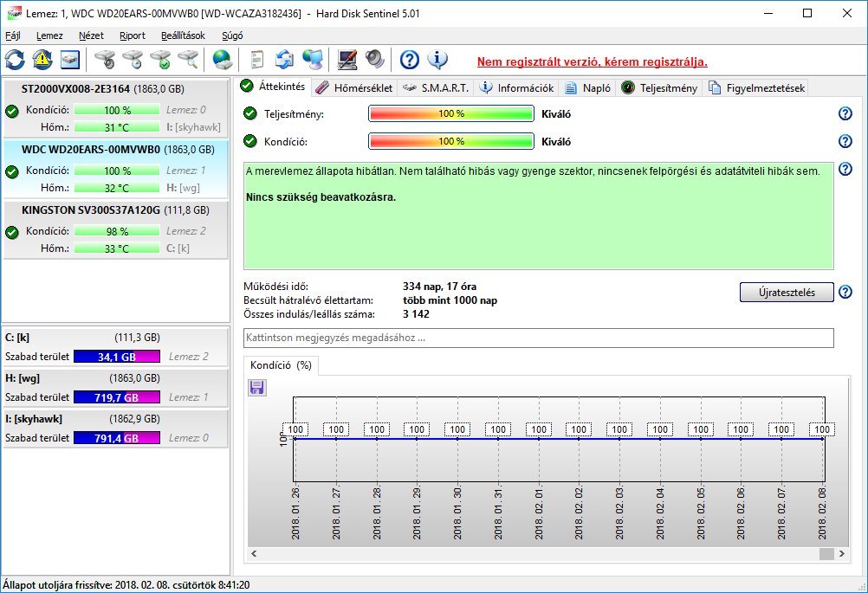Viewport: 868px width, 593px height.
Task: Click the help icon beside Kondíció bar
Action: tap(845, 141)
